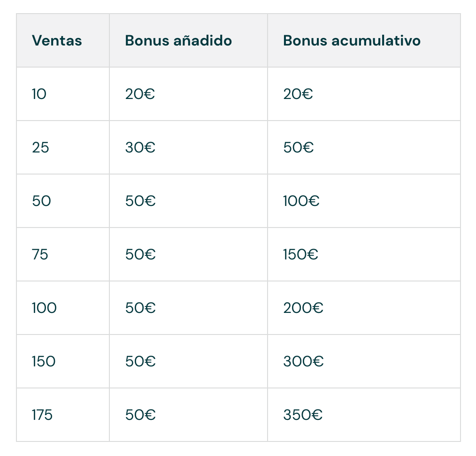
Task: Click the Ventas column header
Action: click(x=57, y=41)
